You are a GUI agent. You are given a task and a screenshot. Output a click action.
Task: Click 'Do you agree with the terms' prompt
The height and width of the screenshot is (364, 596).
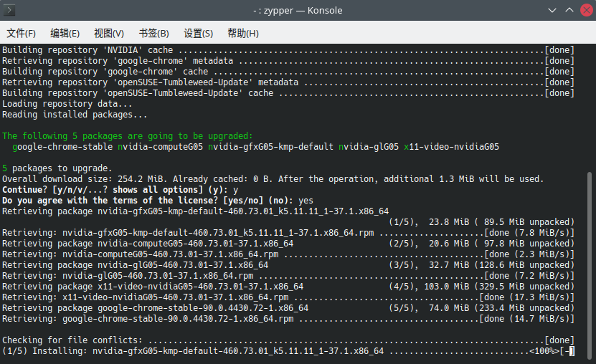[158, 201]
